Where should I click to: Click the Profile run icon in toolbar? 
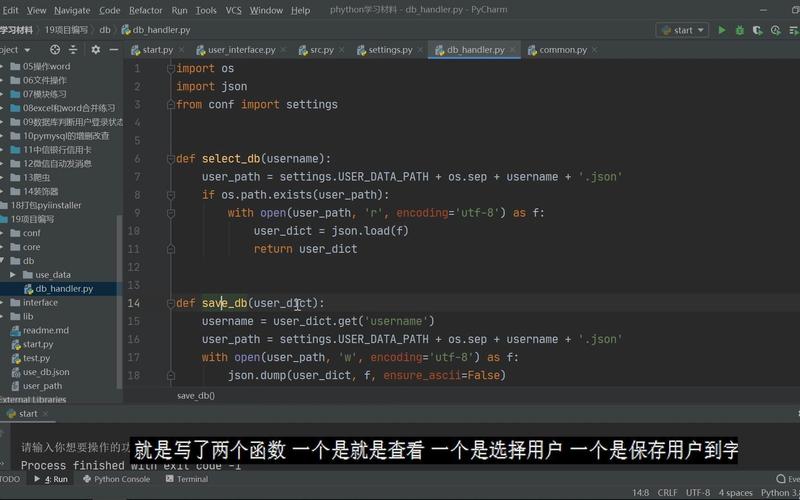[x=776, y=30]
